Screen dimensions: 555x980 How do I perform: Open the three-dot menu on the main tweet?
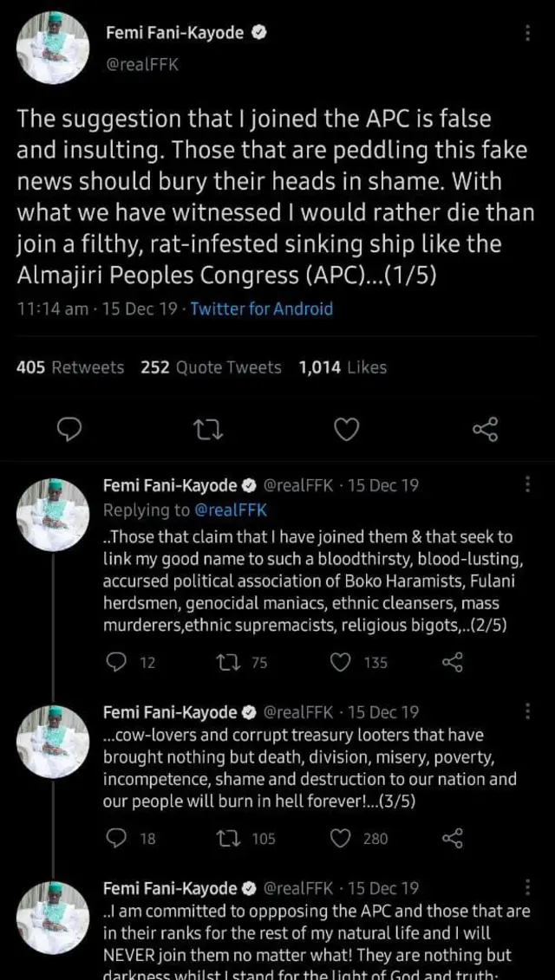527,31
